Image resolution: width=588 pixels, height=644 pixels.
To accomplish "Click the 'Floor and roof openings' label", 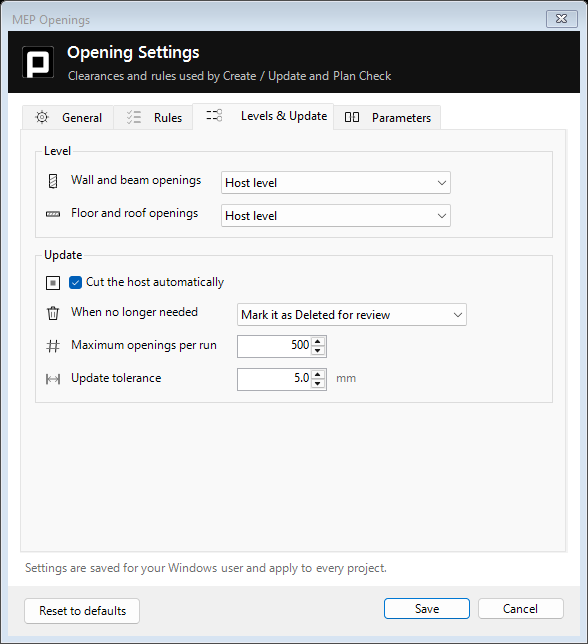I will 134,213.
